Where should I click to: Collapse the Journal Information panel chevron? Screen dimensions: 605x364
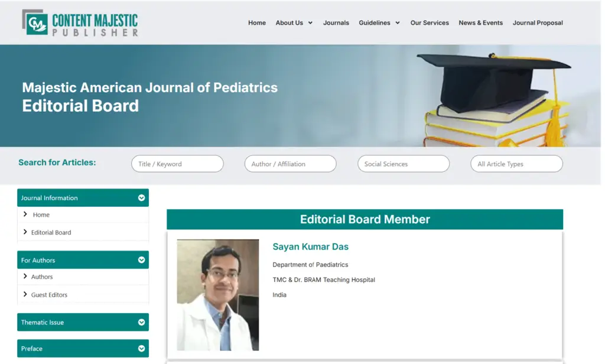coord(141,198)
